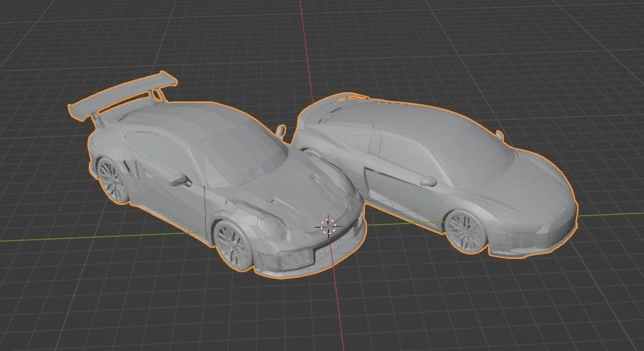This screenshot has width=644, height=351.
Task: Click the 3D cursor crosshair on the hood
Action: click(x=328, y=226)
